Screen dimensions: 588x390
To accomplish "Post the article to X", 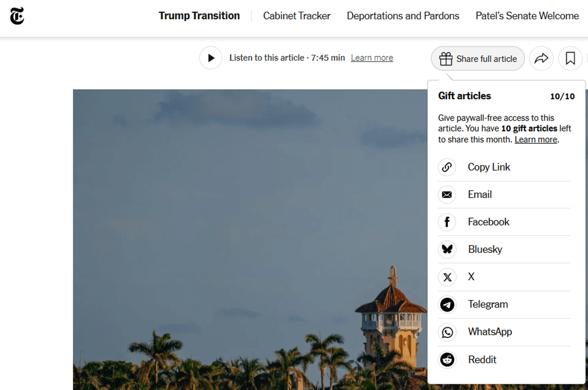I will 470,277.
